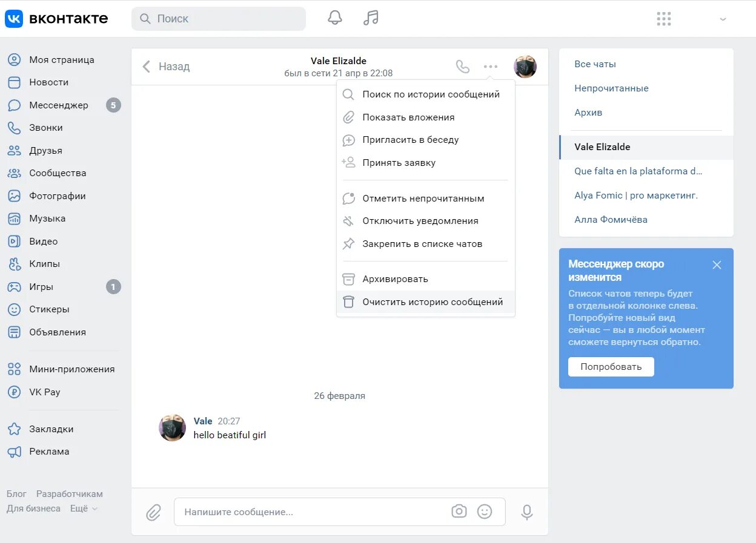Choose Архивировать in the menu
This screenshot has height=543, width=756.
coord(426,279)
